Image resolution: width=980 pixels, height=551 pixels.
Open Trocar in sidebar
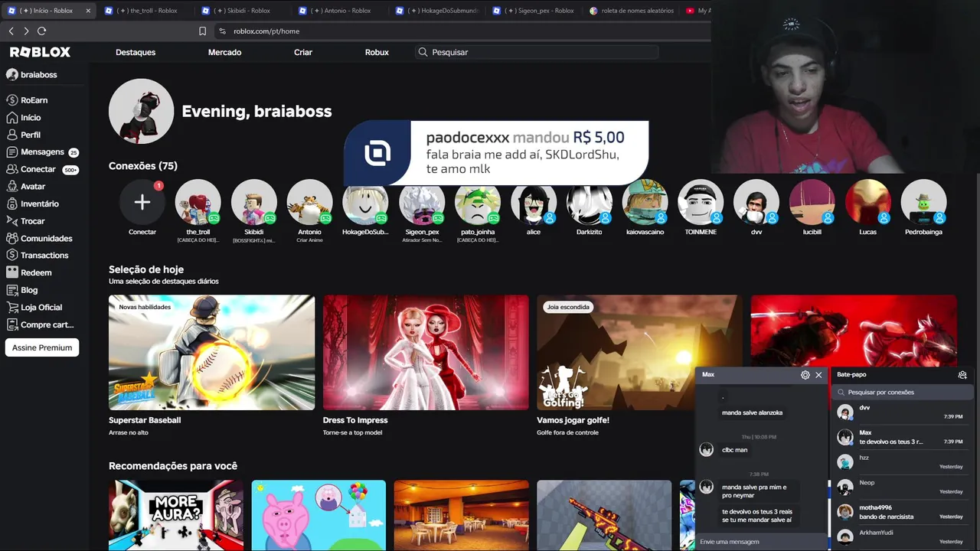point(26,221)
